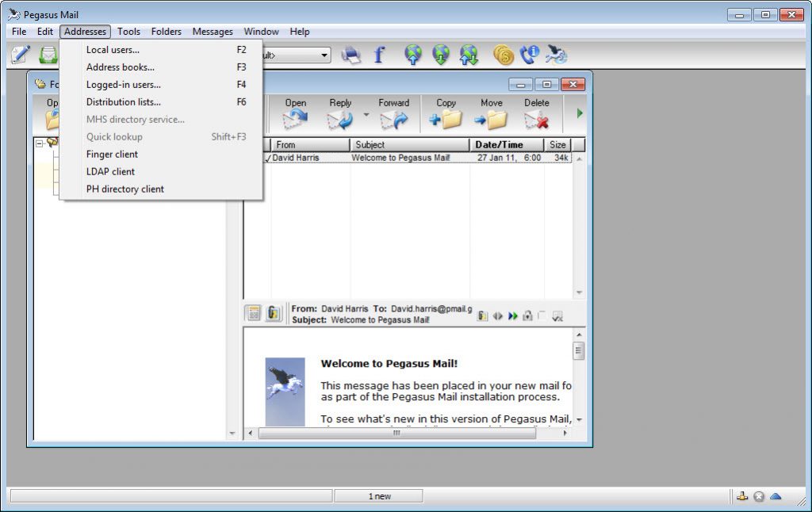
Task: Click the globe with up arrow icon
Action: tap(412, 55)
